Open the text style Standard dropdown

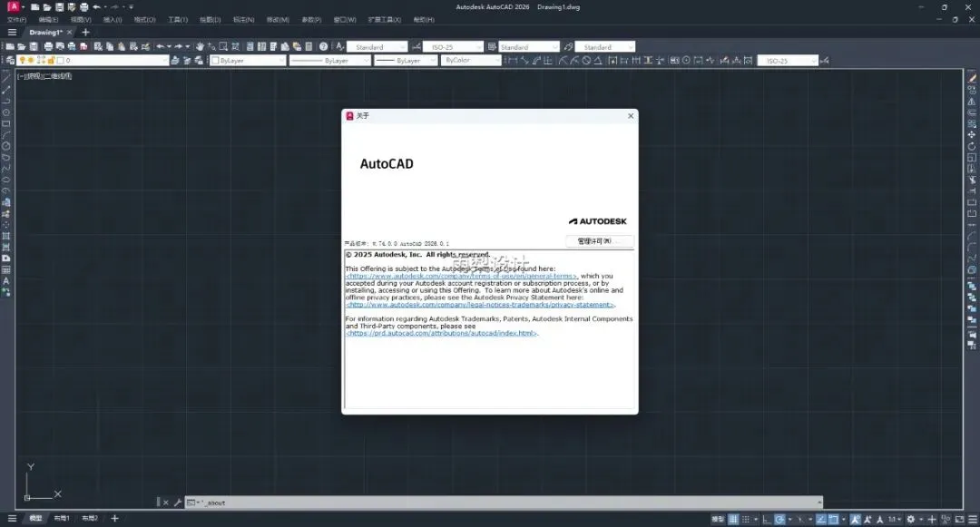pyautogui.click(x=377, y=47)
